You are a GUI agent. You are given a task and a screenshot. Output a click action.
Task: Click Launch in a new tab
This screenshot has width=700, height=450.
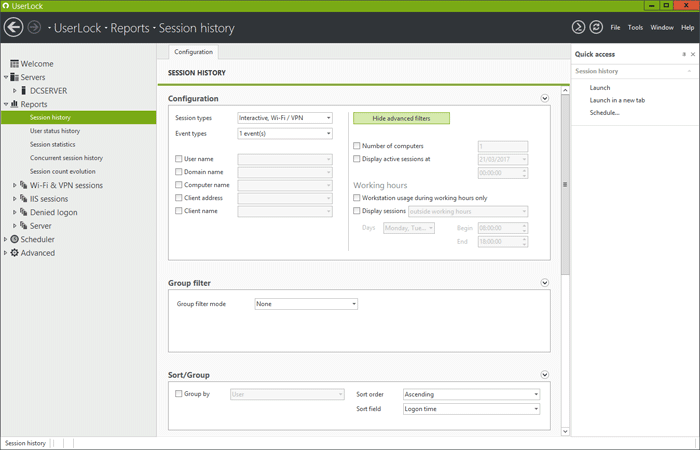(x=617, y=100)
